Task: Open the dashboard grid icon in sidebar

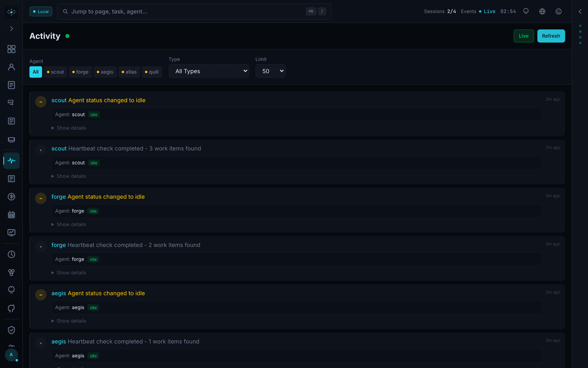Action: click(x=11, y=49)
